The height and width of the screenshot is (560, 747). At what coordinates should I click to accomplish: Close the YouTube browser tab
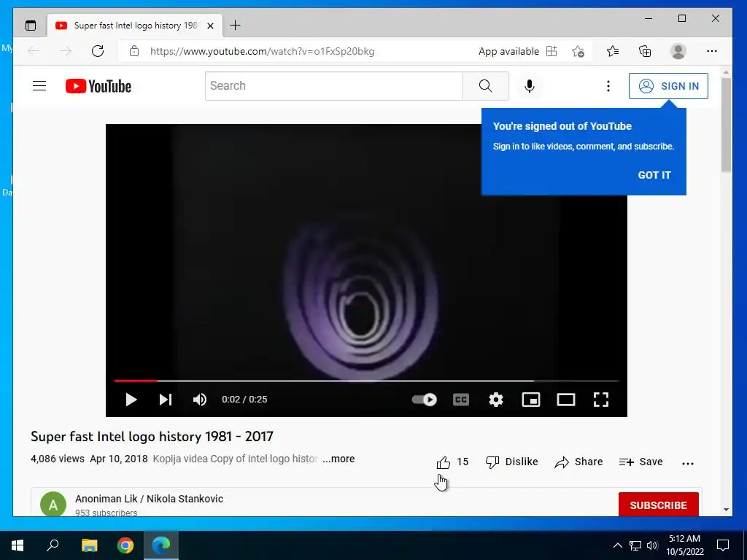pyautogui.click(x=210, y=26)
